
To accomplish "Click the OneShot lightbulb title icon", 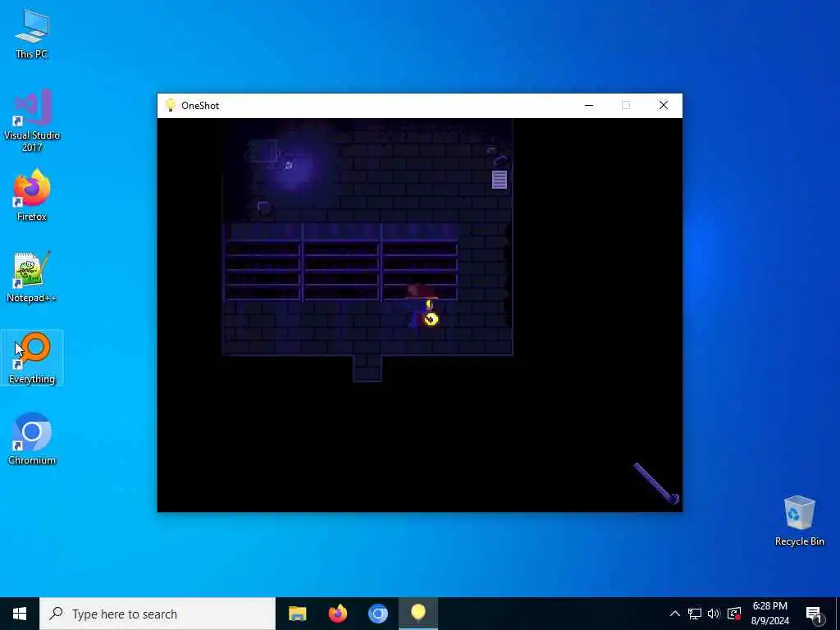I will tap(171, 105).
